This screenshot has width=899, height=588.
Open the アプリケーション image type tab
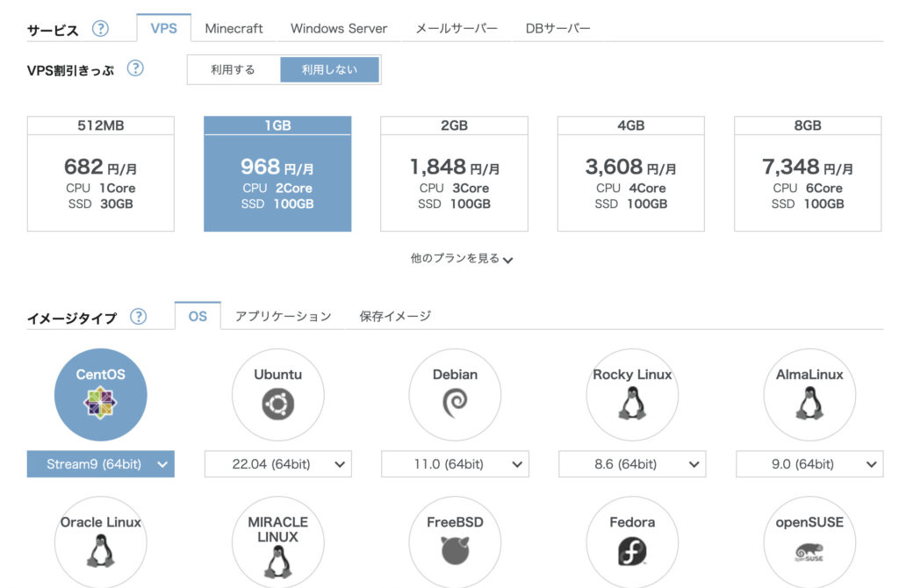click(x=284, y=316)
